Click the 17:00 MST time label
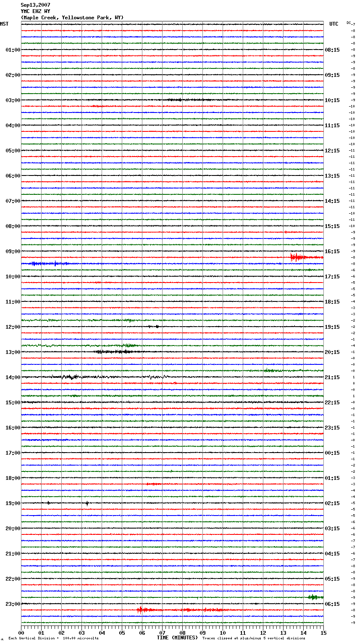 pyautogui.click(x=13, y=453)
